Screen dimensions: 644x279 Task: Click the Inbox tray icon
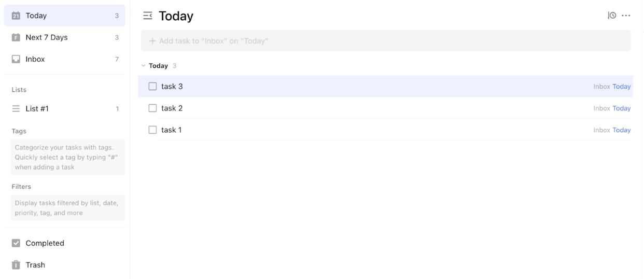click(16, 59)
